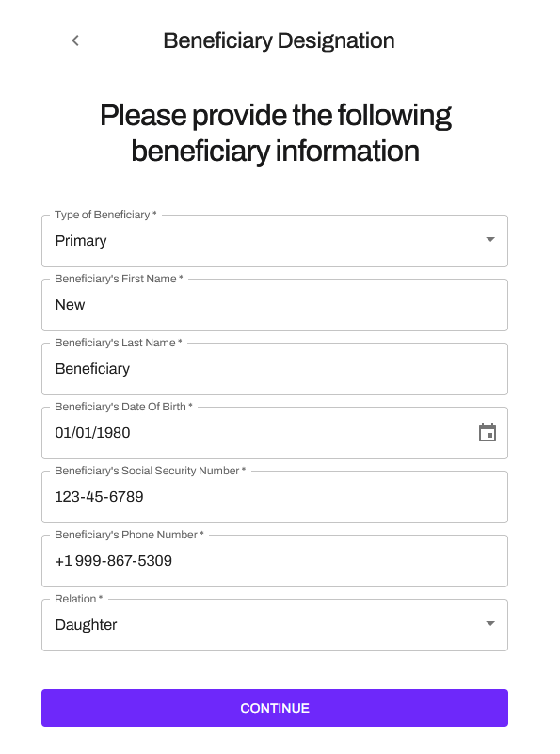Focus the Beneficiary's First Name field containing New
This screenshot has width=560, height=754.
click(x=275, y=305)
